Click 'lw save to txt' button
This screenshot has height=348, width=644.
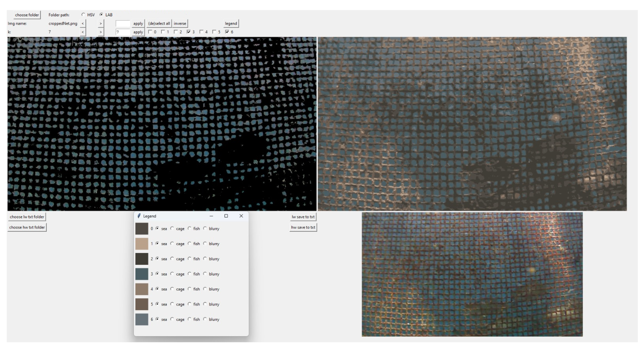pyautogui.click(x=303, y=217)
